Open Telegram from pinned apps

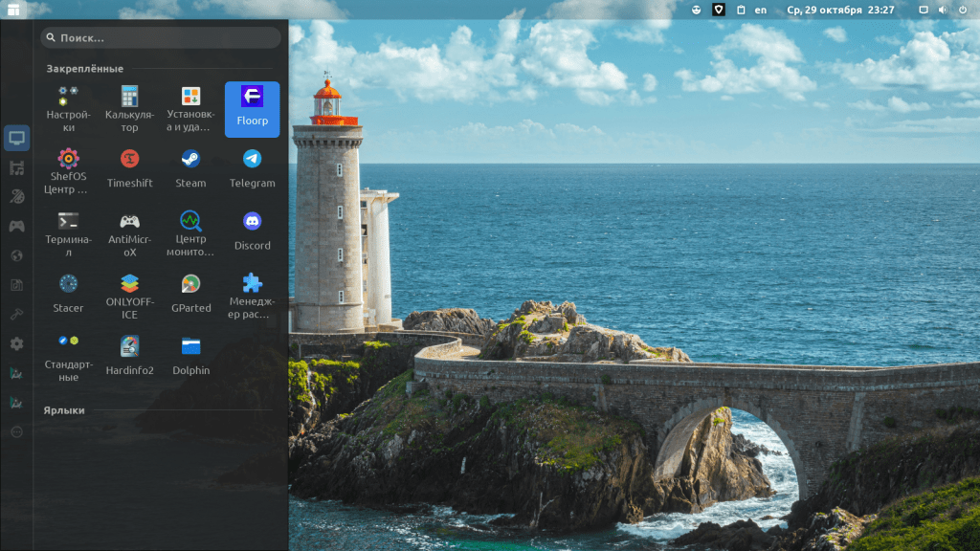click(252, 168)
